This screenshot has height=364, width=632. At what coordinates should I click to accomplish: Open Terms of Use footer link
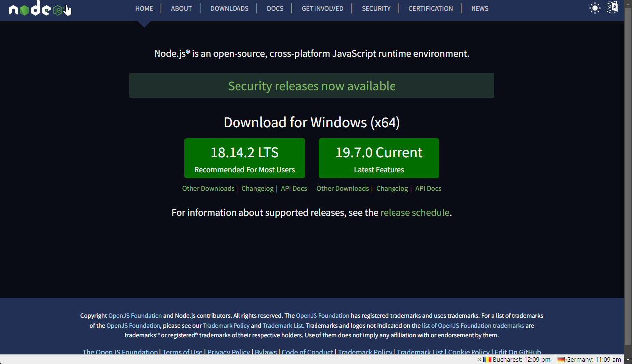tap(182, 352)
